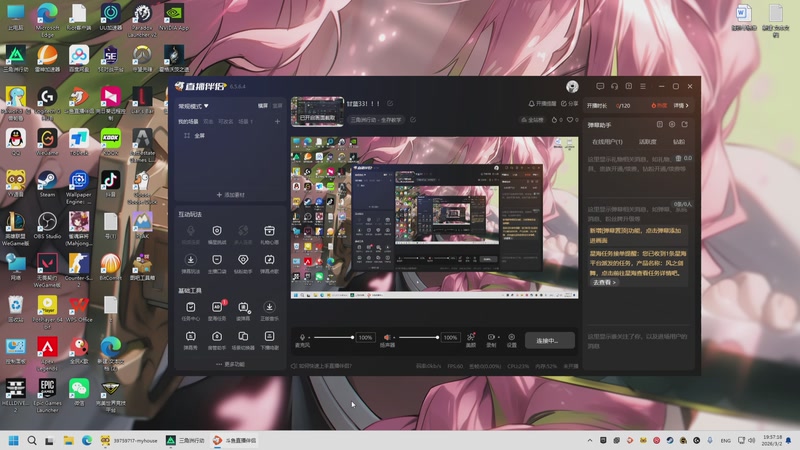Screen dimensions: 800x450
Task: Open Steam desktop icon
Action: click(47, 184)
